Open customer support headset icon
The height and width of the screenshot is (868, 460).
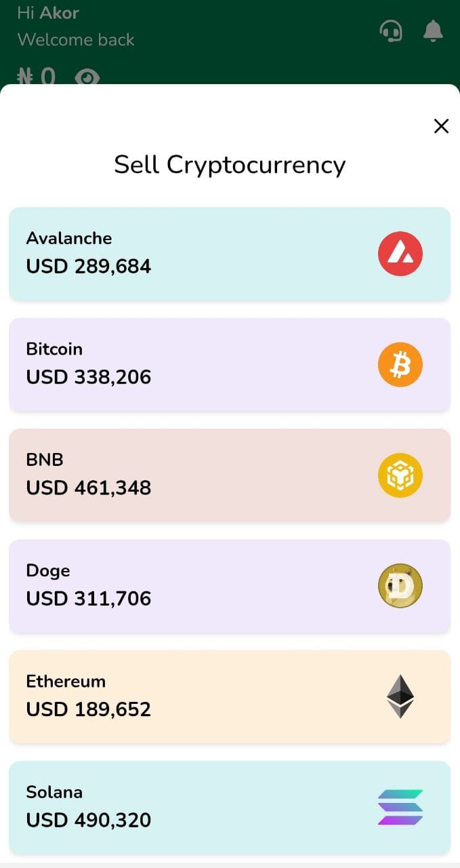391,31
